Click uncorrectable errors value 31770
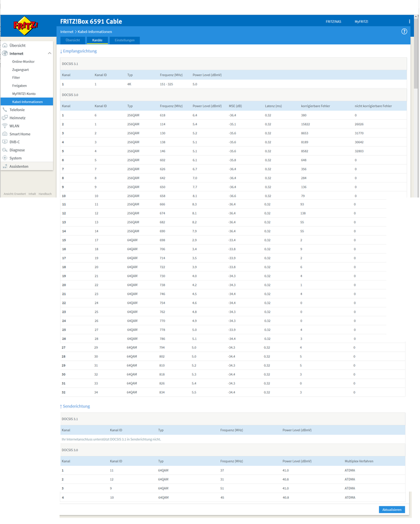420x524 pixels. click(359, 133)
